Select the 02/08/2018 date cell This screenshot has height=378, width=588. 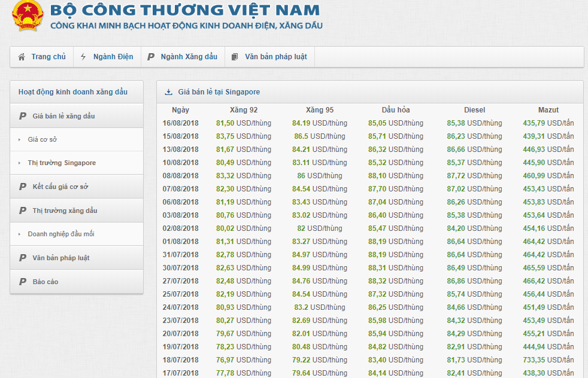(180, 228)
